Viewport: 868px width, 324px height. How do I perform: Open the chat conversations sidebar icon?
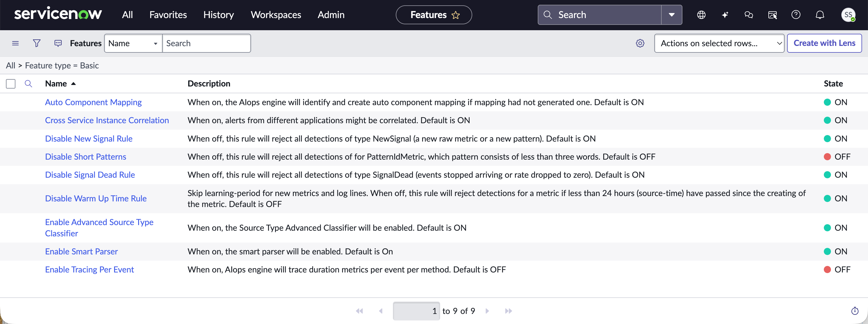point(749,15)
